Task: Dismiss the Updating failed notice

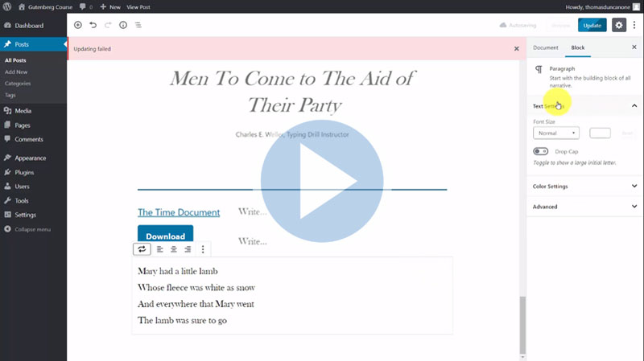Action: (x=517, y=49)
